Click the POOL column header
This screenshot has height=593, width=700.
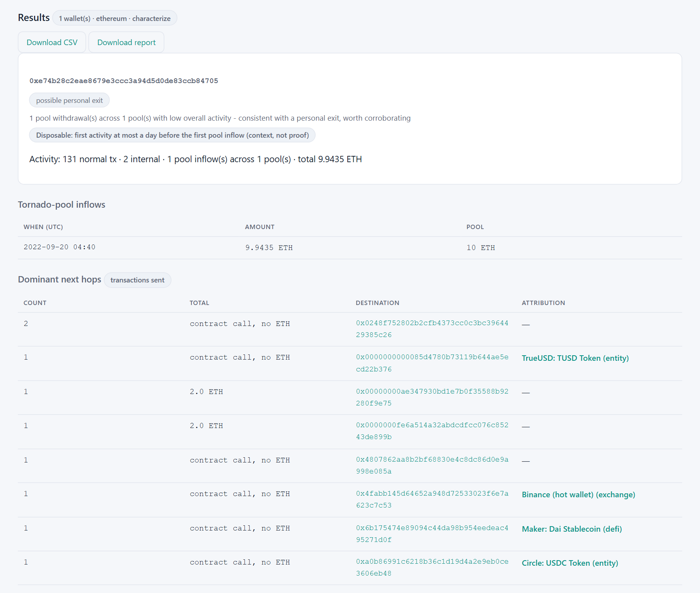[x=475, y=227]
